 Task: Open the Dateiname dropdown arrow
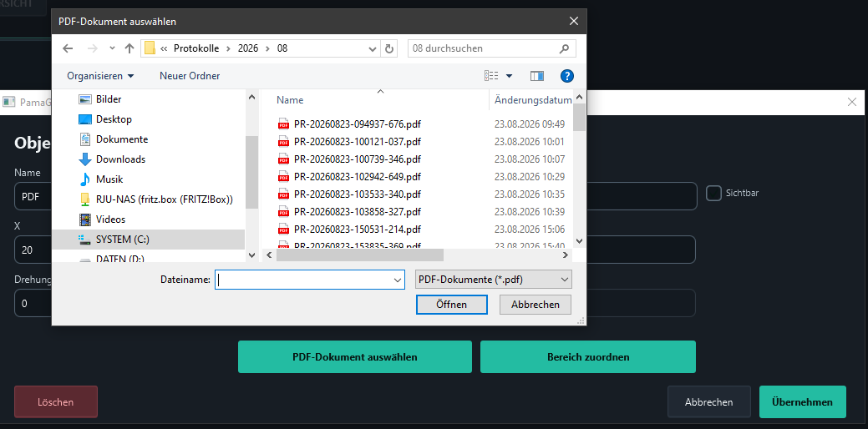click(398, 280)
